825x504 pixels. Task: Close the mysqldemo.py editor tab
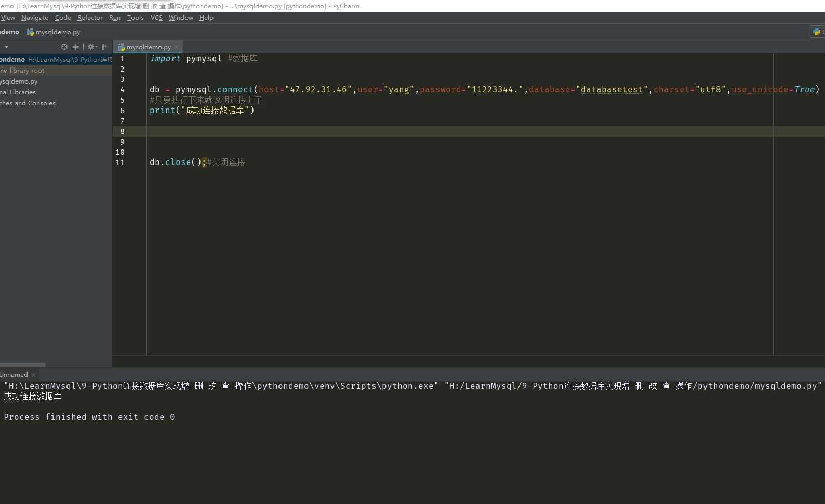click(x=177, y=47)
